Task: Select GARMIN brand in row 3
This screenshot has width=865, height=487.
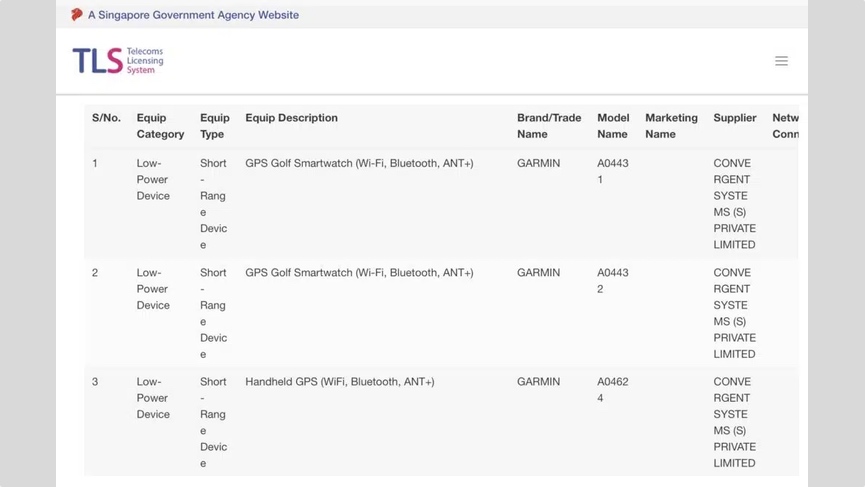Action: (x=538, y=382)
